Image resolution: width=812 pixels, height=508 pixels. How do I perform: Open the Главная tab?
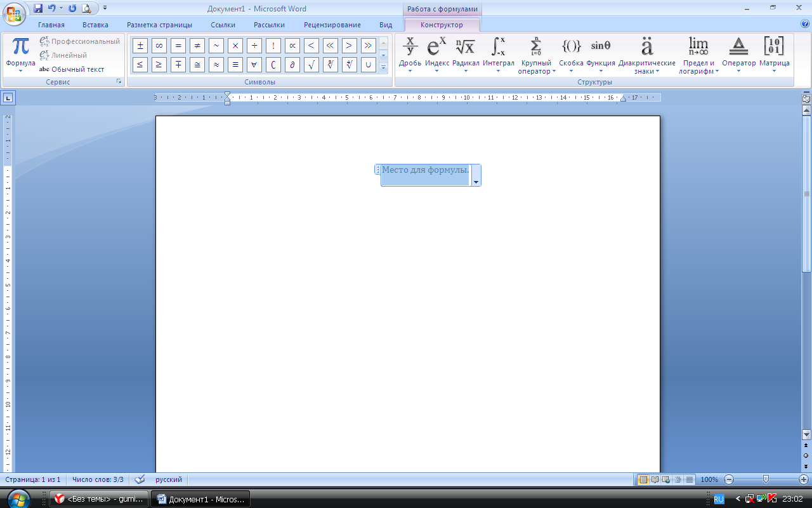tap(51, 25)
